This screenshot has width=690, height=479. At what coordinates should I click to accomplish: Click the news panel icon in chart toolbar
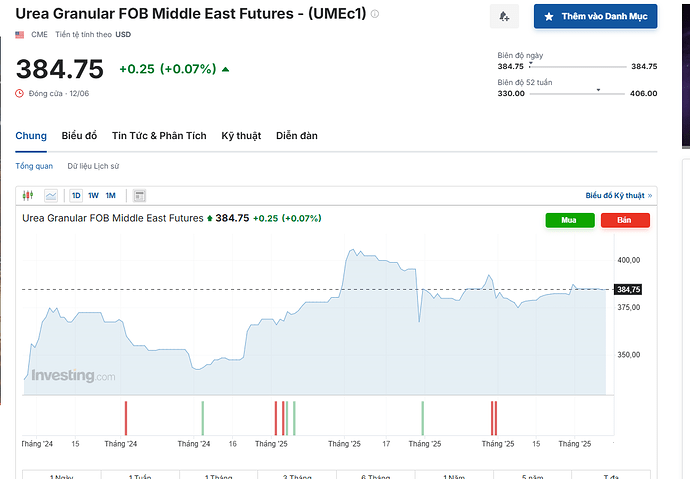tap(139, 196)
